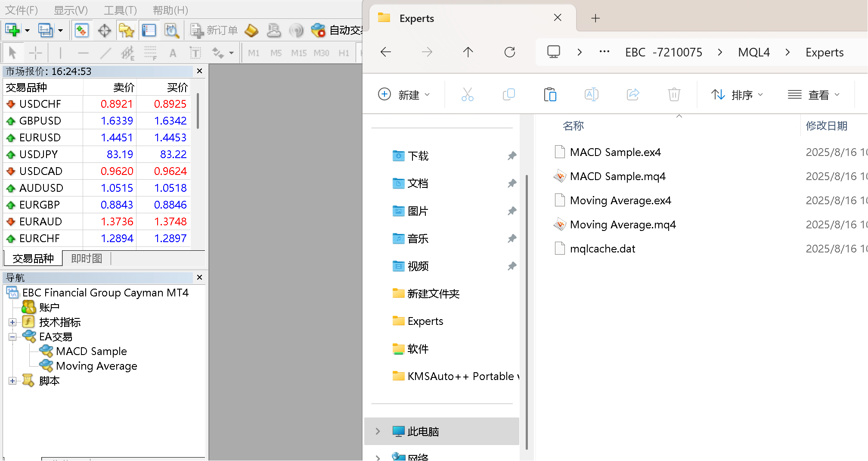Open the 新建 dropdown in Explorer
This screenshot has height=461, width=868.
pos(404,94)
